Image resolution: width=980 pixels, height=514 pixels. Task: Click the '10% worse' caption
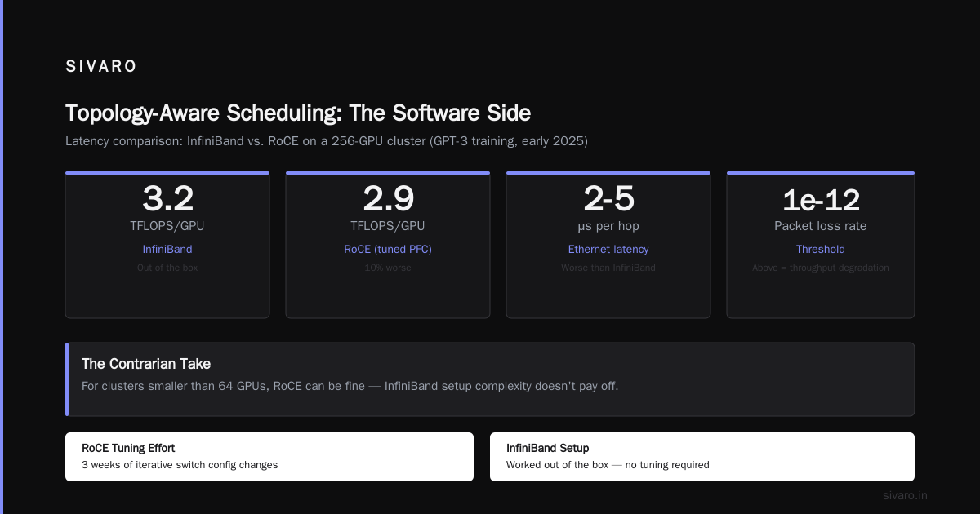coord(388,268)
